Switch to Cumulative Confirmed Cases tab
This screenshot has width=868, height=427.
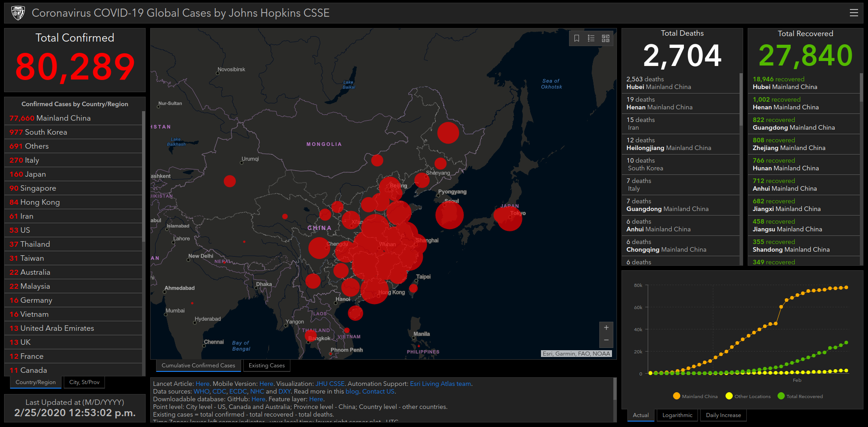tap(198, 366)
